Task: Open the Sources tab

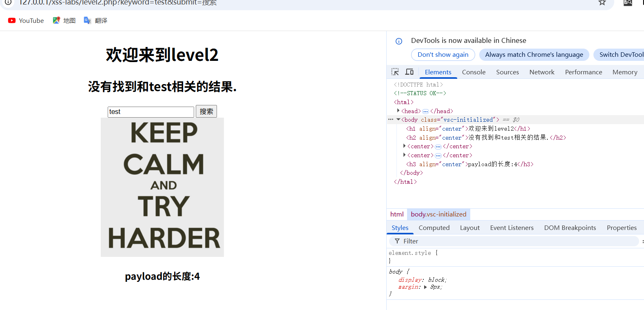Action: [507, 72]
